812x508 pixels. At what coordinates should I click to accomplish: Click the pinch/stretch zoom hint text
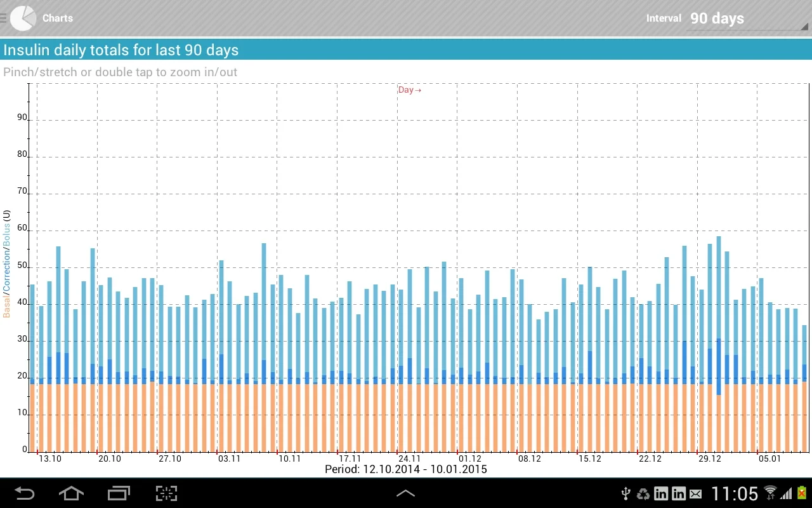click(121, 72)
